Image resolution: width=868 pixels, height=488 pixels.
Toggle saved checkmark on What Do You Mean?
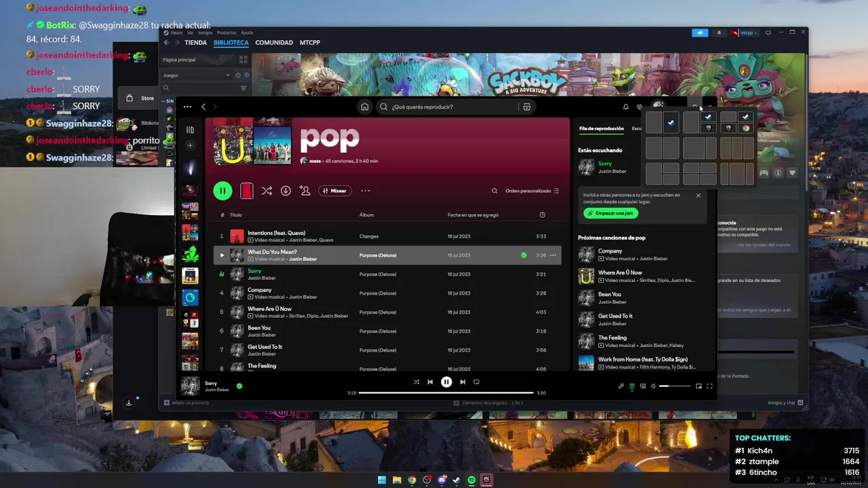[524, 256]
